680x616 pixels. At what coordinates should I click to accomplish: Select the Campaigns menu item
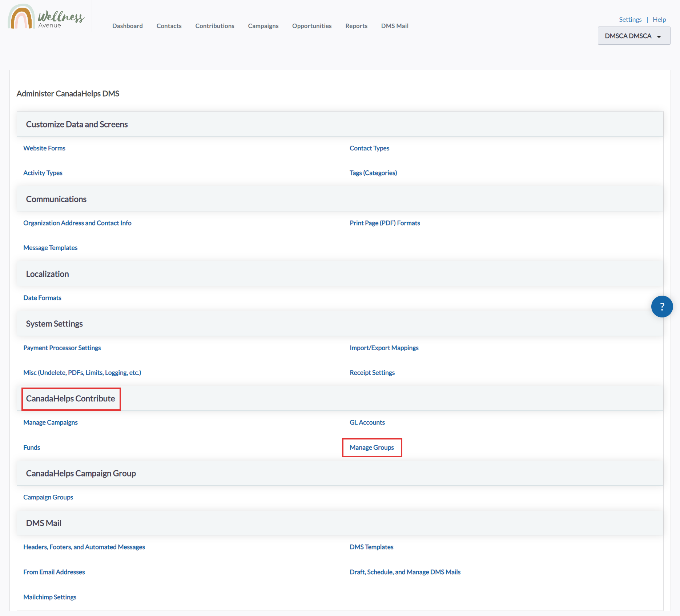(263, 26)
